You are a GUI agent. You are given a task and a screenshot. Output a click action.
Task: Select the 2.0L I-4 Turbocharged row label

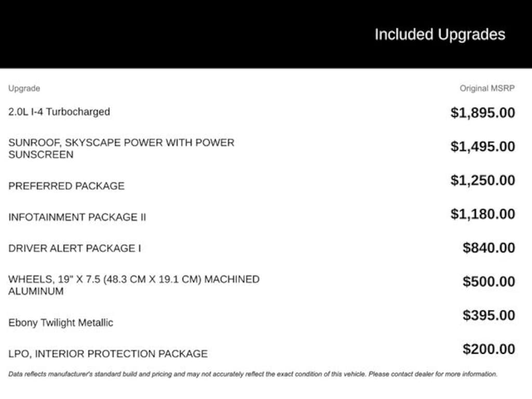coord(59,112)
